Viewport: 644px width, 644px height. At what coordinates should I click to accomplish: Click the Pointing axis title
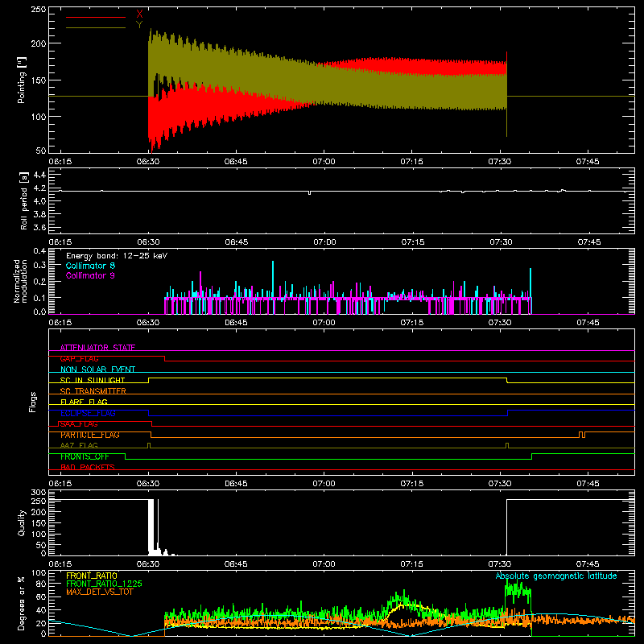(x=22, y=80)
